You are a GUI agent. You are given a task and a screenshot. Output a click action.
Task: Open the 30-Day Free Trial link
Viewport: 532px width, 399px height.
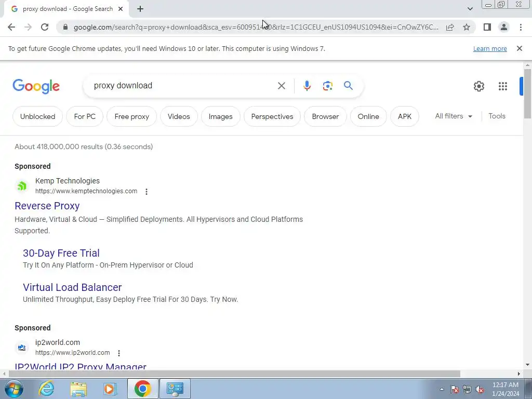tap(61, 253)
